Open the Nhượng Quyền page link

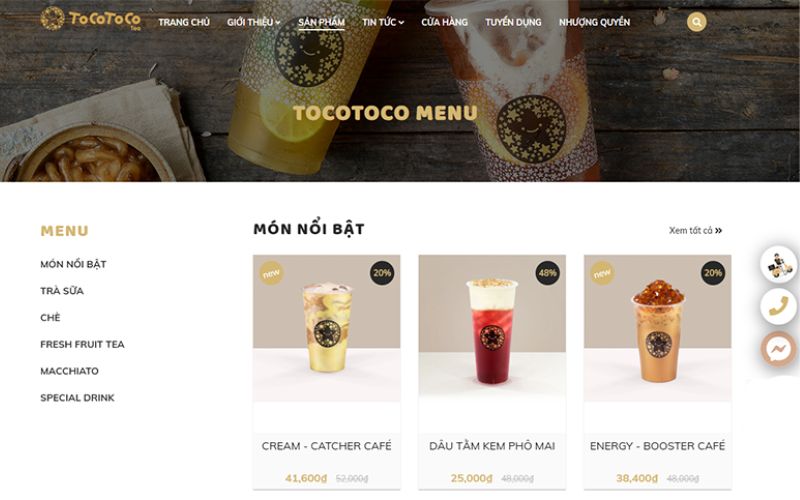click(x=594, y=22)
